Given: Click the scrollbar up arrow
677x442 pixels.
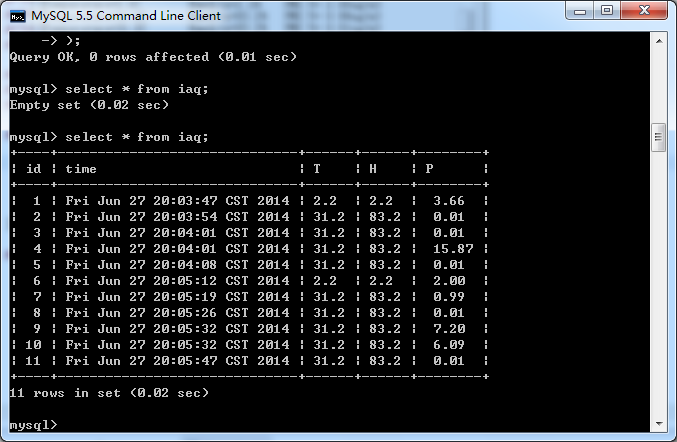Looking at the screenshot, I should (x=659, y=41).
